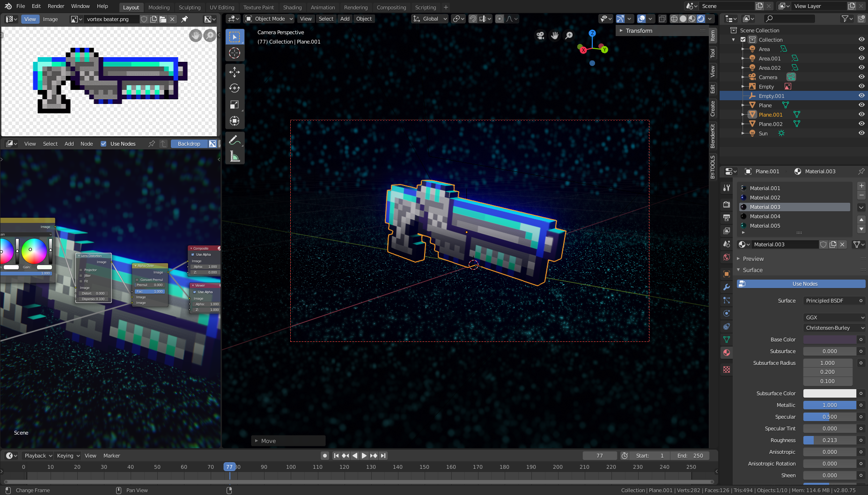The width and height of the screenshot is (868, 495).
Task: Select the Measure tool
Action: pyautogui.click(x=235, y=156)
